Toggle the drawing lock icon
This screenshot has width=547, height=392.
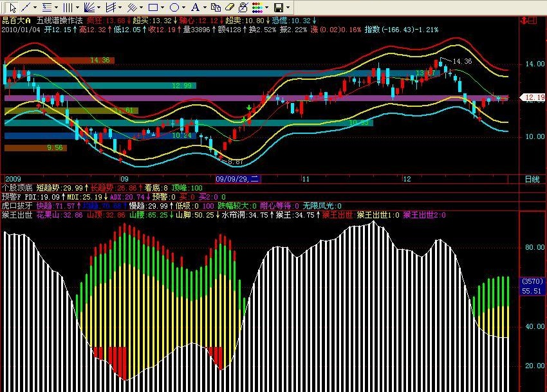pos(243,7)
